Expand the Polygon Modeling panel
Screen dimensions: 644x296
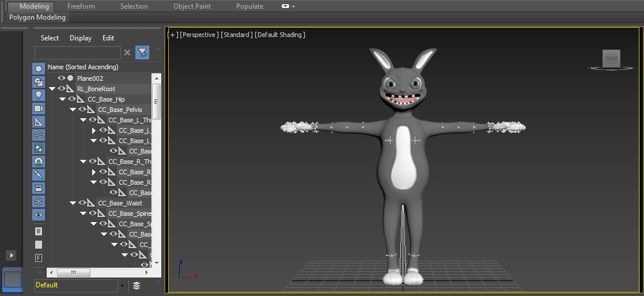coord(37,17)
